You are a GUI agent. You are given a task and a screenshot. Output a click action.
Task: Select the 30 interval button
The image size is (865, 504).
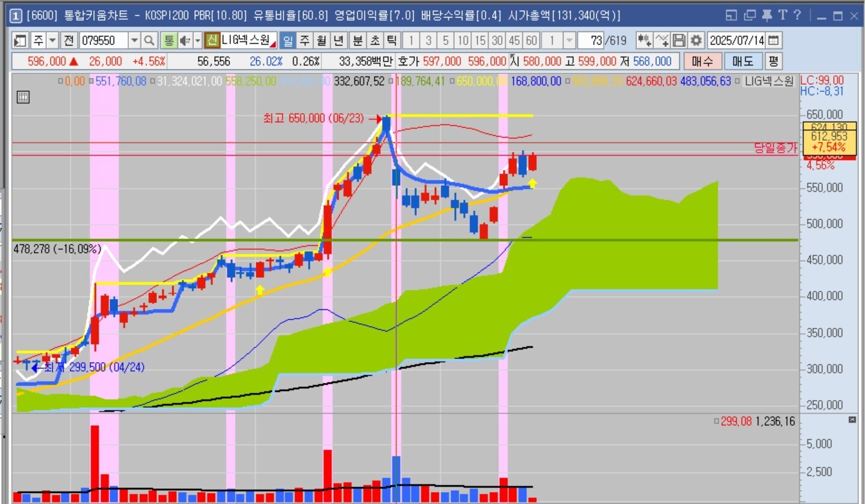pos(497,41)
